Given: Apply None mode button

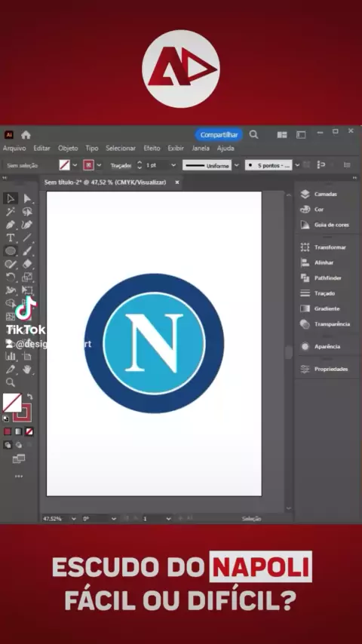Looking at the screenshot, I should (29, 431).
